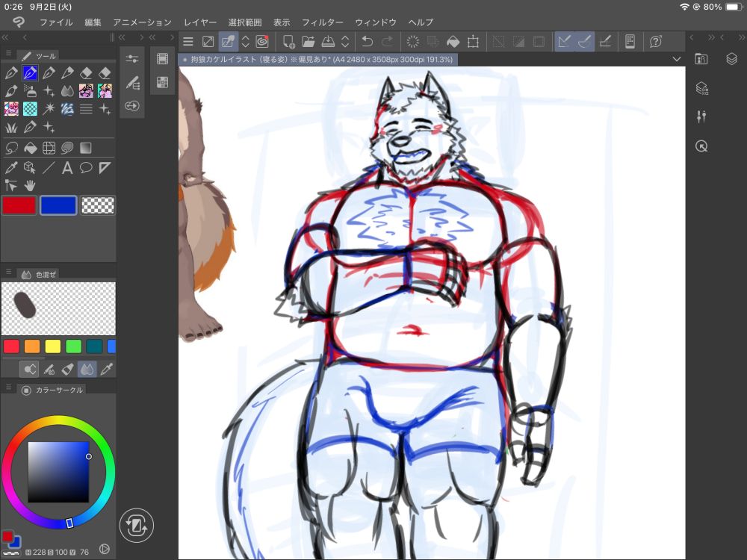Select the airbrush spray tool
This screenshot has height=560, width=747.
point(30,91)
